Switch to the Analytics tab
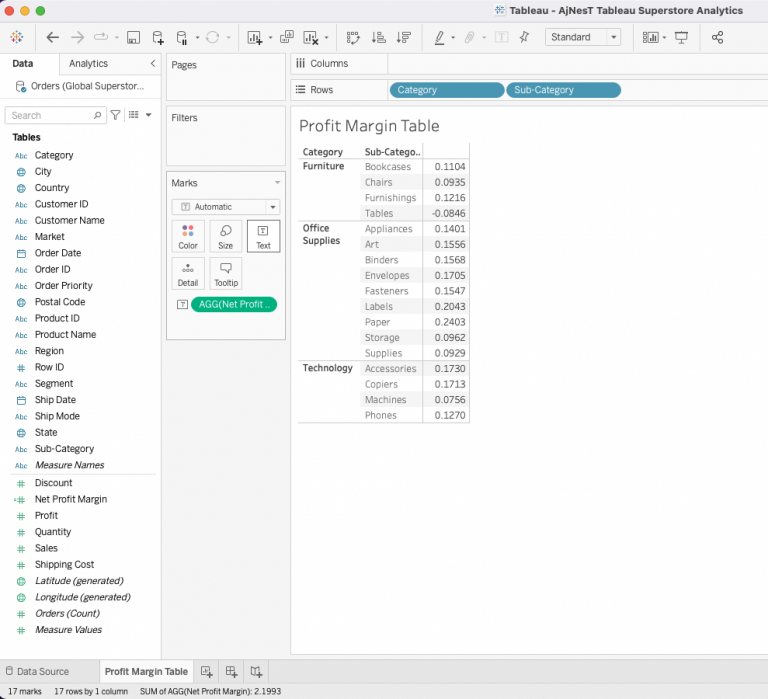 (x=88, y=64)
